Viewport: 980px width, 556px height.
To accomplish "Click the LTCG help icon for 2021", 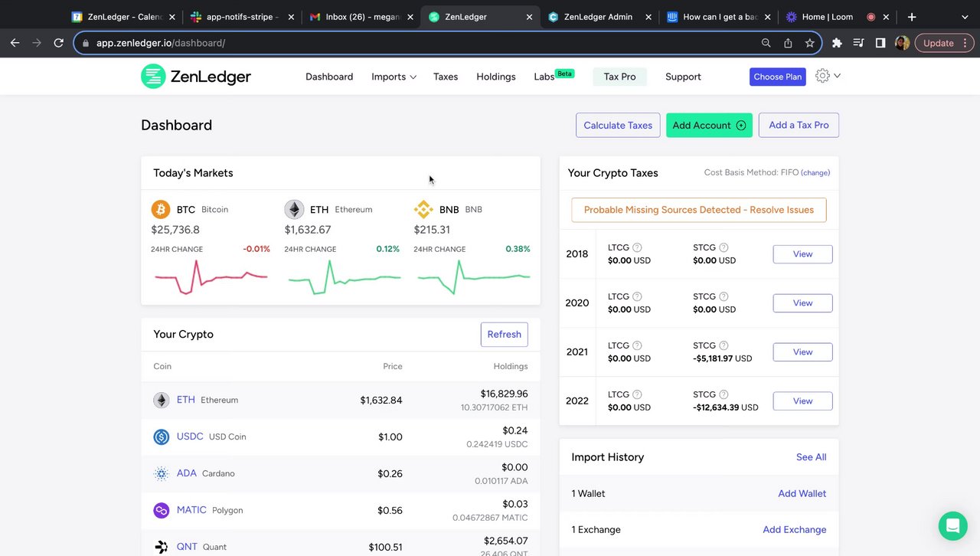I will coord(637,345).
